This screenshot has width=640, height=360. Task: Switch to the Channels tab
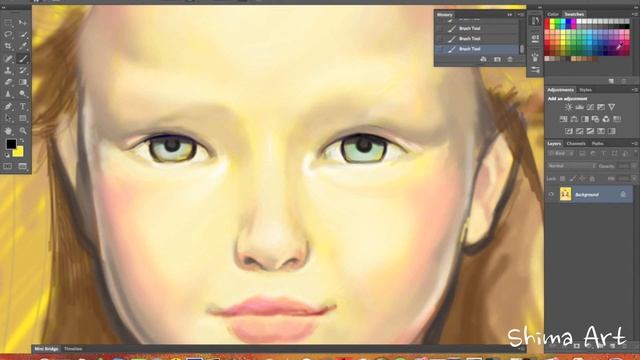pos(576,144)
